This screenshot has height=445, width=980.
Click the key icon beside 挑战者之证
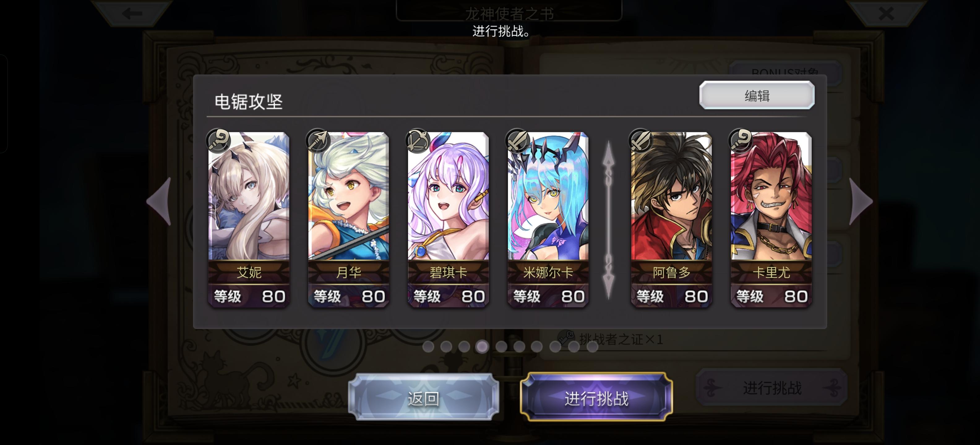(x=566, y=337)
